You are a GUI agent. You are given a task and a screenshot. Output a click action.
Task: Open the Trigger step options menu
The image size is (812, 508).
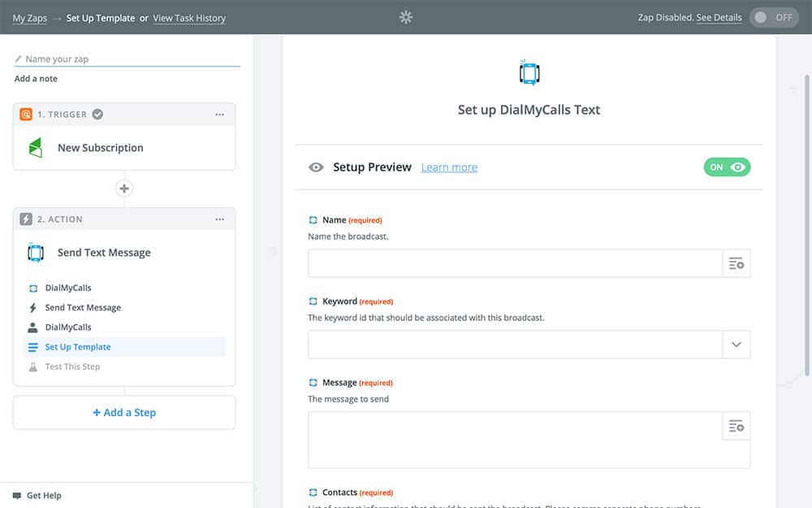pyautogui.click(x=219, y=115)
